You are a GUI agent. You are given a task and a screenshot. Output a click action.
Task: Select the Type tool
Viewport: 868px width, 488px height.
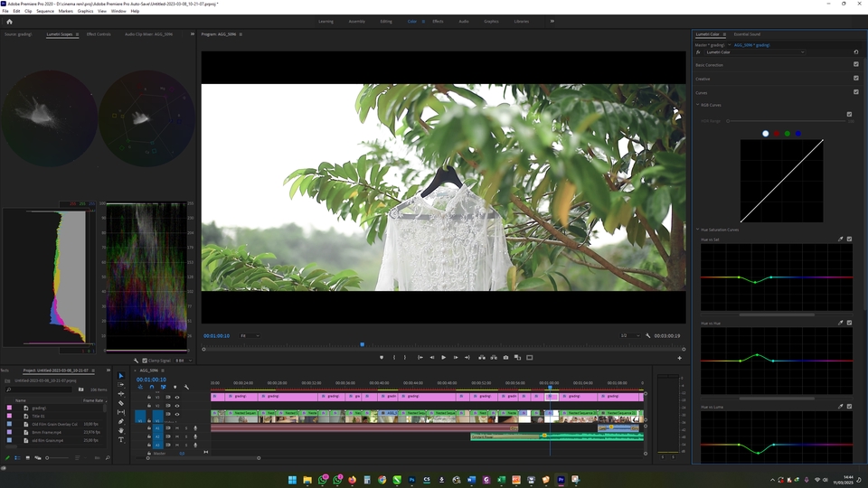pyautogui.click(x=120, y=440)
